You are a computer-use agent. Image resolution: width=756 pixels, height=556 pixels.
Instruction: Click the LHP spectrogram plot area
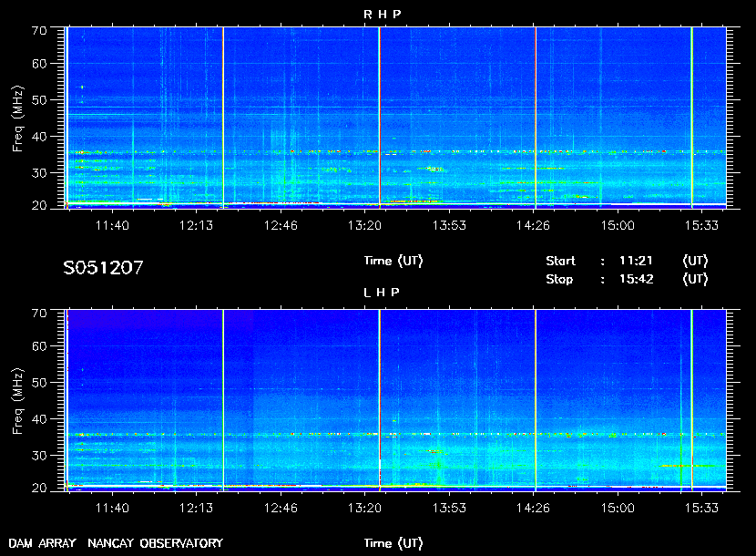pos(395,400)
